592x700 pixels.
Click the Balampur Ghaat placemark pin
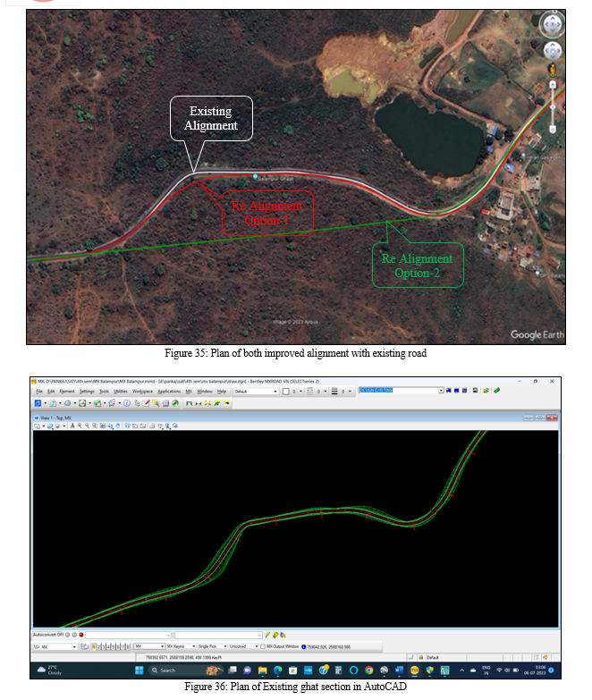coord(256,177)
